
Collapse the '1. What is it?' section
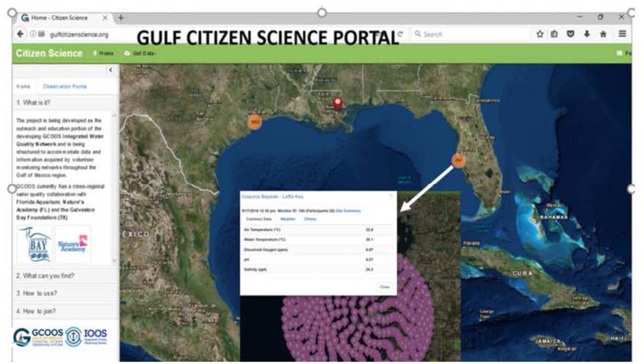click(x=65, y=103)
